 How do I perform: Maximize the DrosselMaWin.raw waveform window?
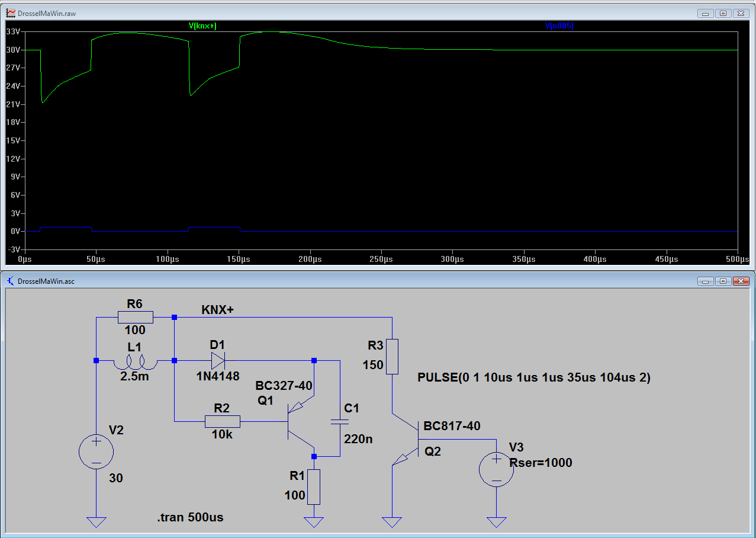pos(723,13)
